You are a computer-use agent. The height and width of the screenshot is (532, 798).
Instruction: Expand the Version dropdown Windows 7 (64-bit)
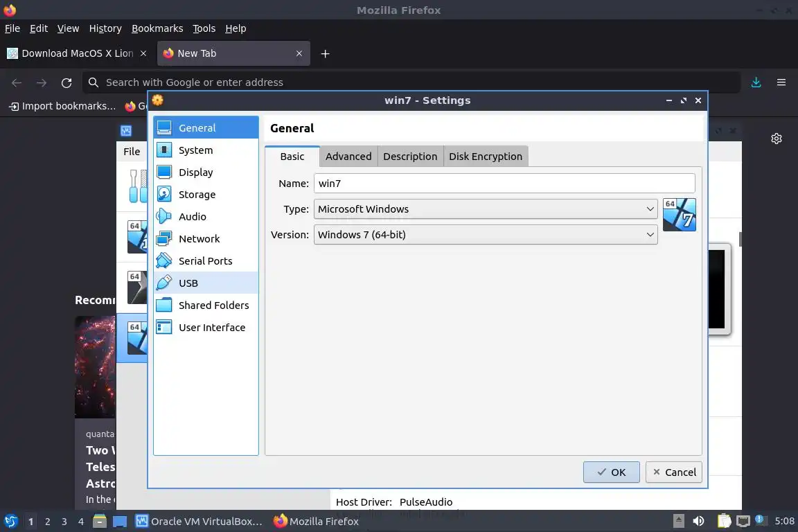[486, 235]
